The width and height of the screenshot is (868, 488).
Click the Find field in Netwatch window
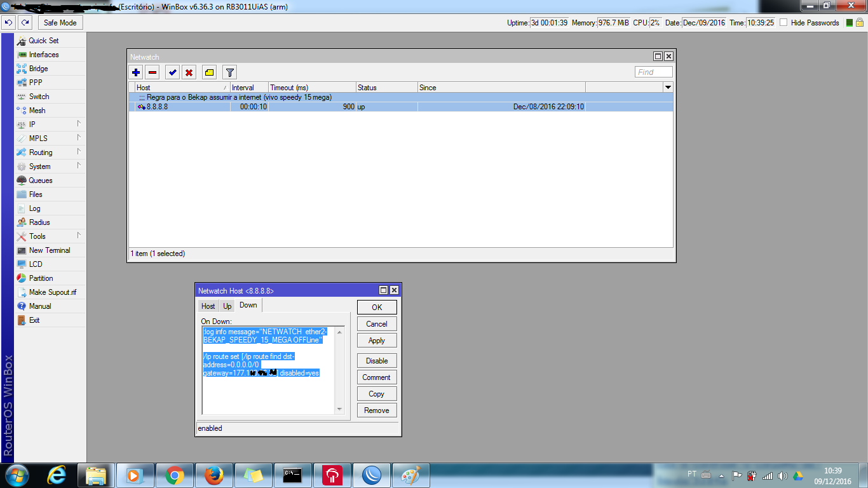pos(654,72)
